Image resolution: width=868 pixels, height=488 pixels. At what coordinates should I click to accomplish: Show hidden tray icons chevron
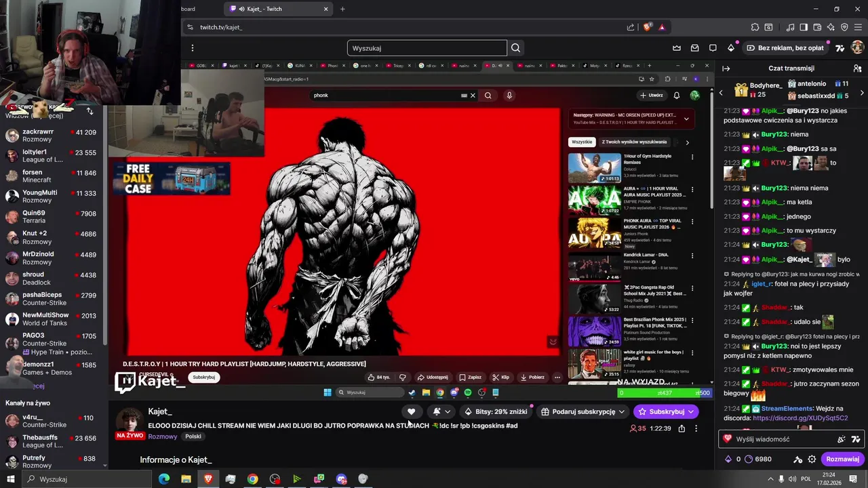coord(770,479)
